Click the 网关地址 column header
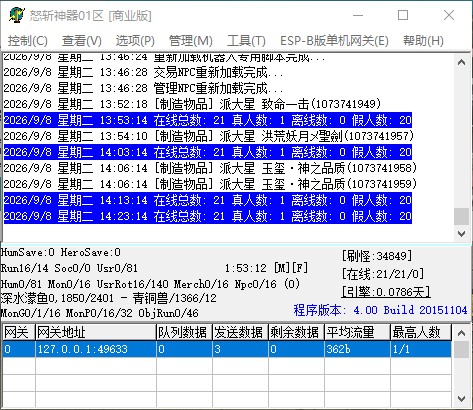The width and height of the screenshot is (473, 410). (x=96, y=332)
